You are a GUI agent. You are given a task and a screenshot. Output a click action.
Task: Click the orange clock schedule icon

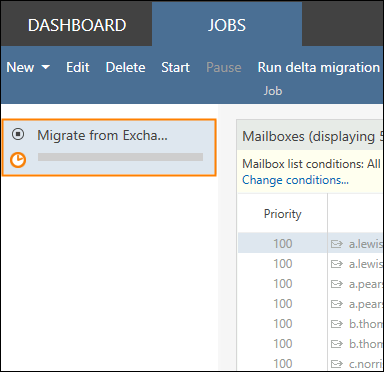point(18,160)
